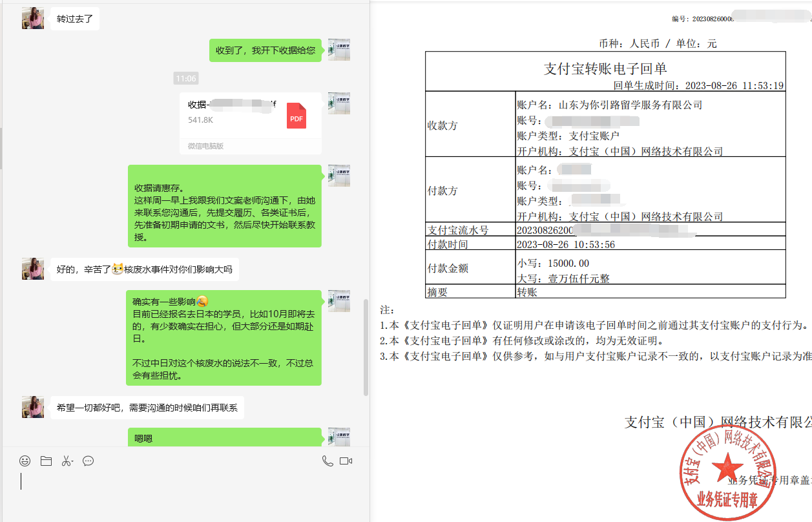
Task: Click 微信电脑版 label under the attachment
Action: (x=206, y=146)
